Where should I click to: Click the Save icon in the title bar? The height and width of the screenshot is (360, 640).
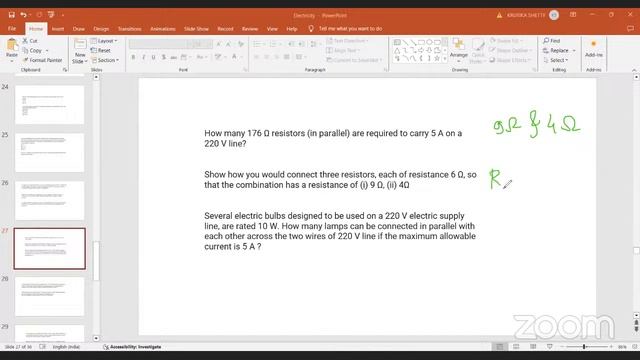tap(11, 15)
